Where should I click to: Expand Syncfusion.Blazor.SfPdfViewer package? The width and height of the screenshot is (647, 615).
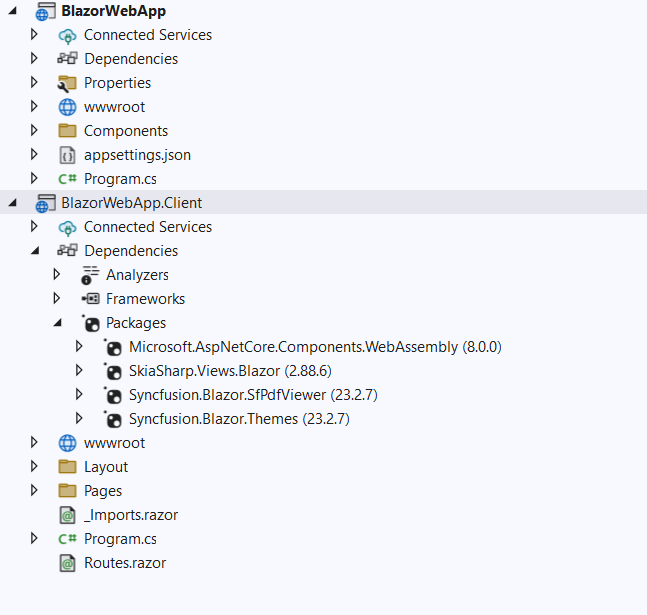[79, 394]
